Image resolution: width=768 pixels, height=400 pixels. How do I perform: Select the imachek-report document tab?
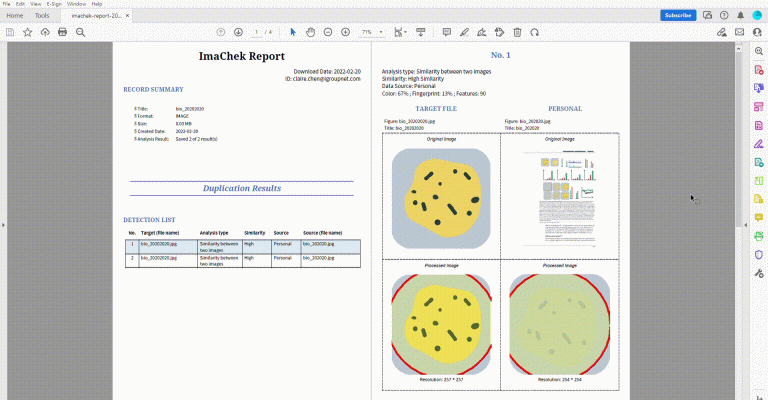(x=96, y=16)
